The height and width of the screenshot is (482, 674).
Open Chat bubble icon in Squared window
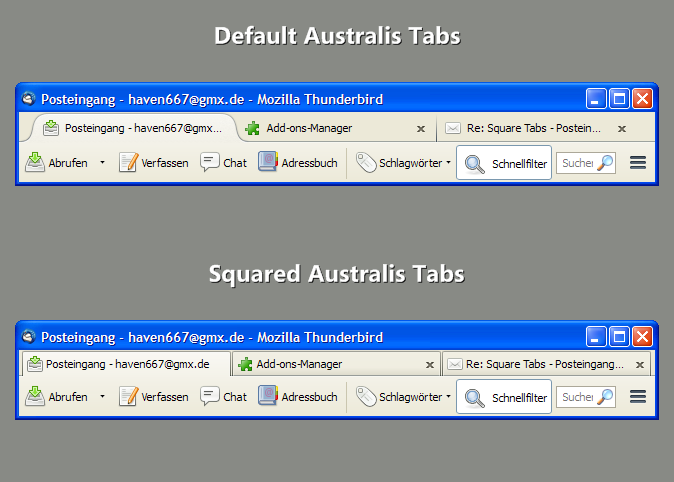click(210, 396)
